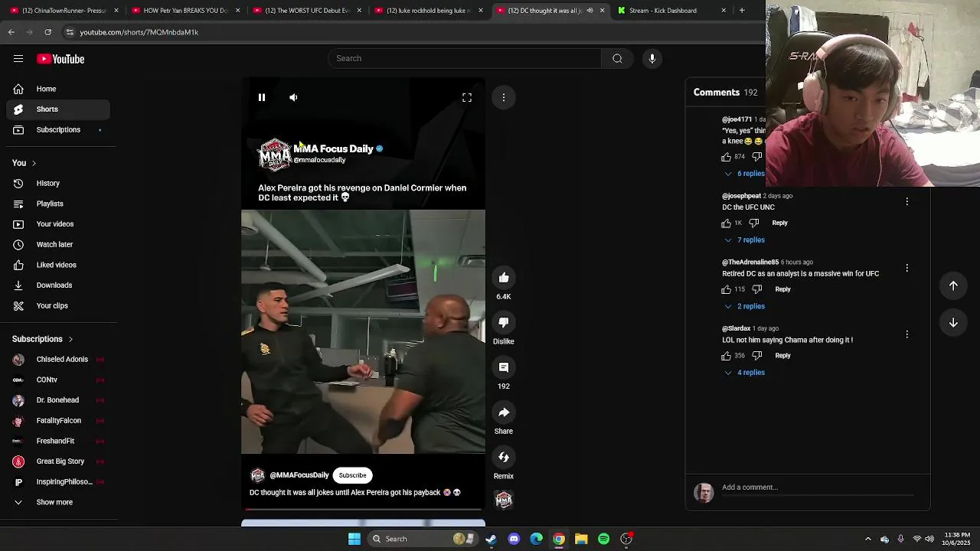
Task: Open Playlists page
Action: (58, 204)
